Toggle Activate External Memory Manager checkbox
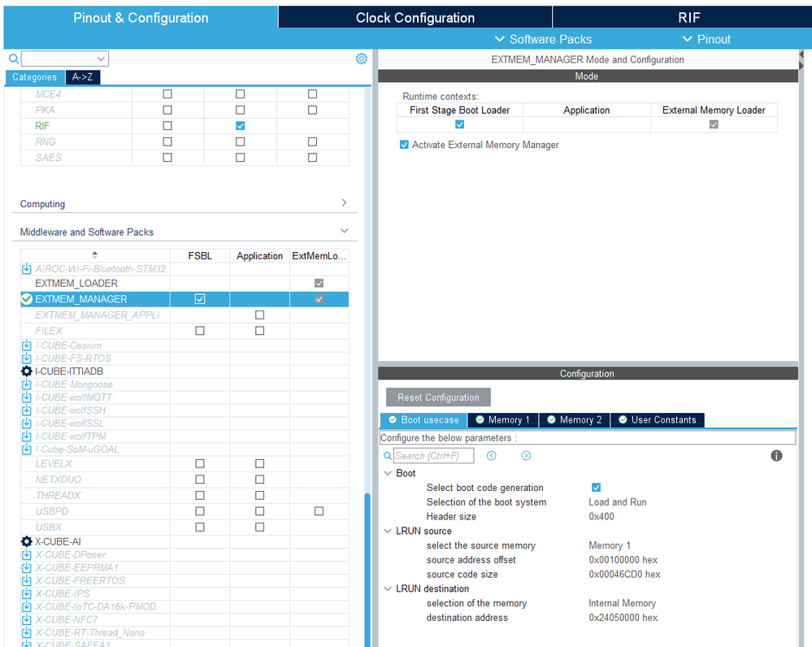 (x=404, y=145)
